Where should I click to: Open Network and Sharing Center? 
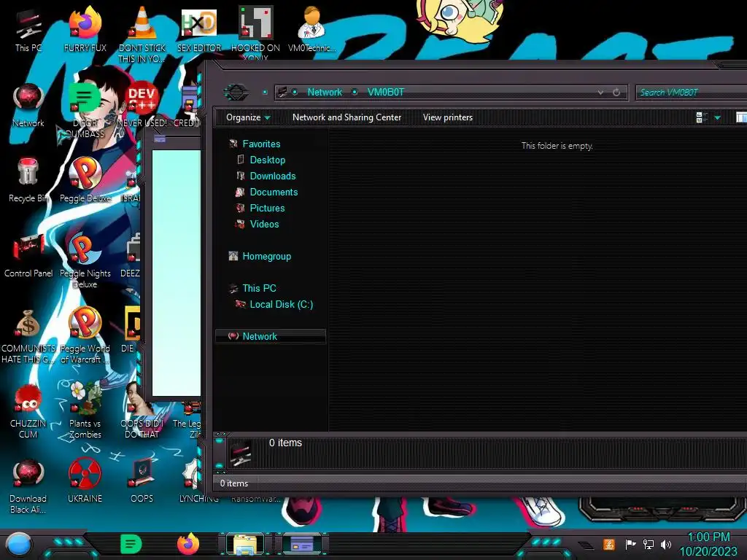pyautogui.click(x=347, y=117)
